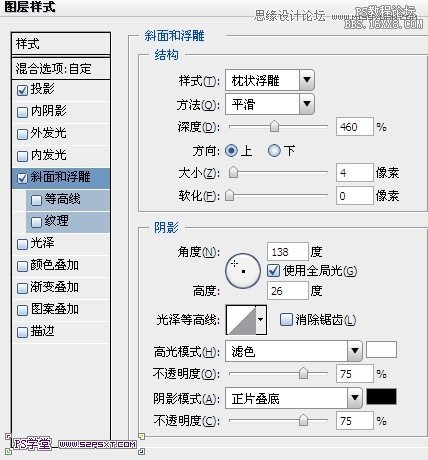Open the gloss contour (光泽等高线) thumbnail
This screenshot has width=428, height=460.
241,320
